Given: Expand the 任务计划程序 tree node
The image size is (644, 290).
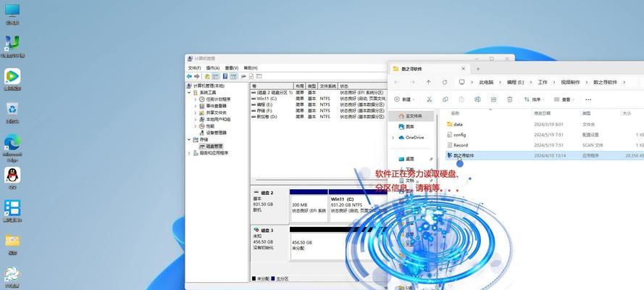Looking at the screenshot, I should 196,99.
